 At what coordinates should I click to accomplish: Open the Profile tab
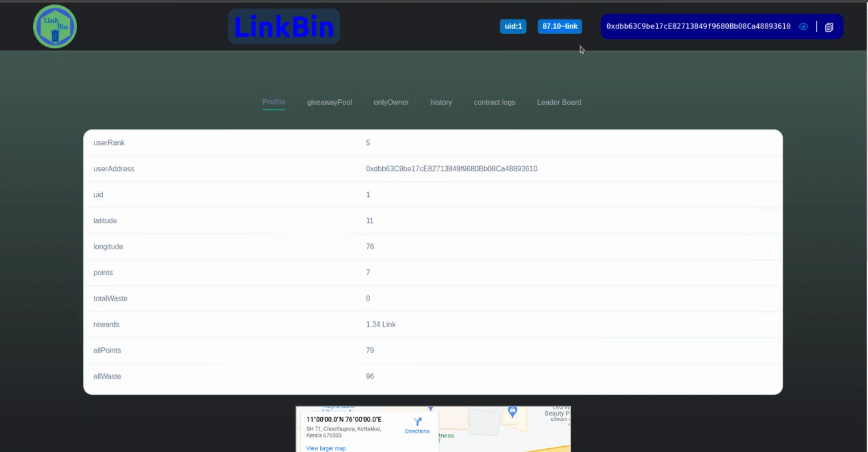pos(274,102)
